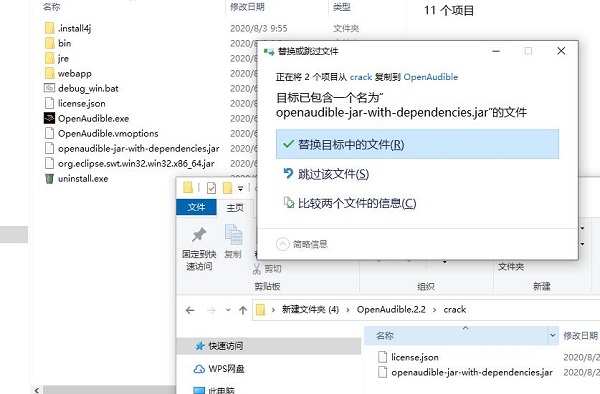Click the folder icon in quick access toolbar

click(x=188, y=187)
